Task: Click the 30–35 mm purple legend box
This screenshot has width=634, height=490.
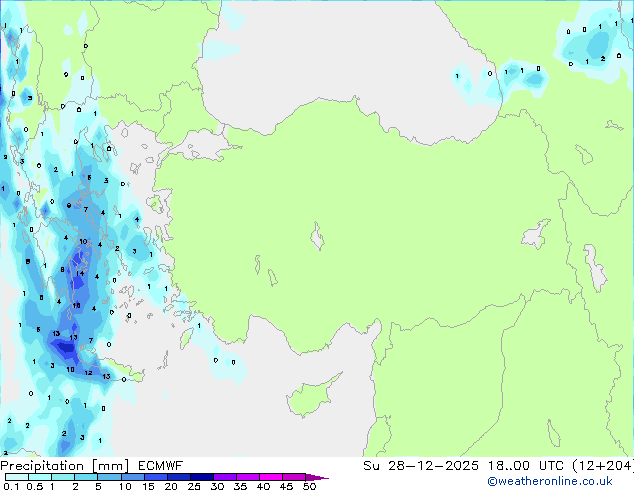Action: pyautogui.click(x=225, y=477)
